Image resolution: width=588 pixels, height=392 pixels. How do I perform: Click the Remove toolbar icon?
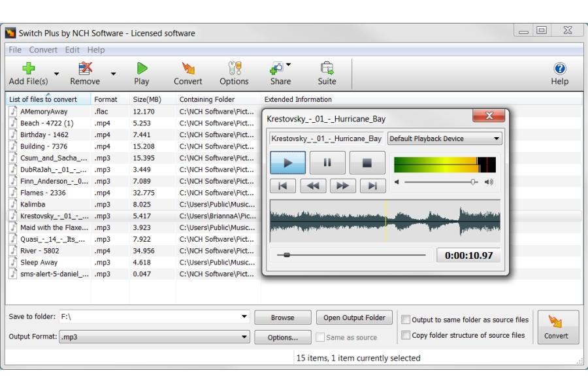click(85, 68)
